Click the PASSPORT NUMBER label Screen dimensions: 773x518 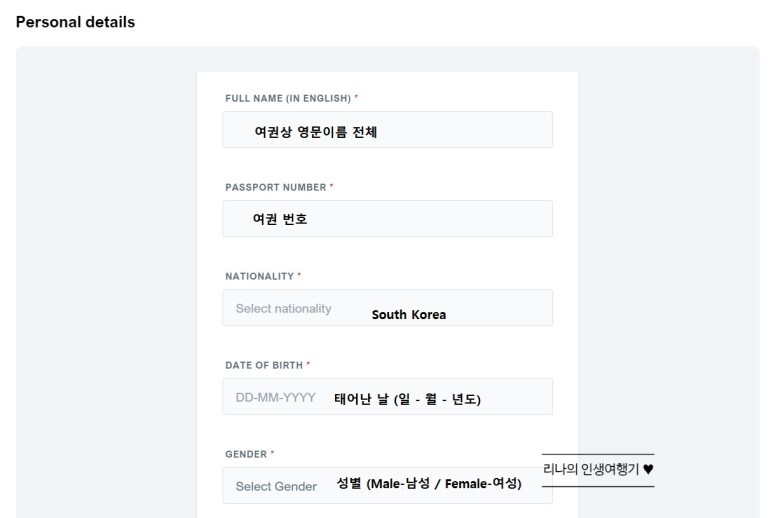tap(276, 187)
